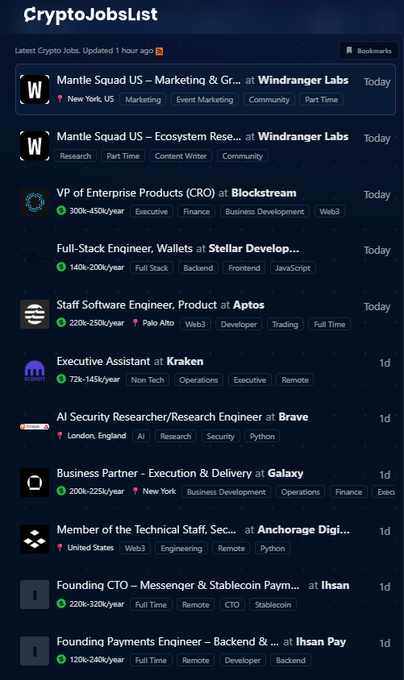The width and height of the screenshot is (404, 680).
Task: Select the Developer tag on Aptos job
Action: point(238,324)
